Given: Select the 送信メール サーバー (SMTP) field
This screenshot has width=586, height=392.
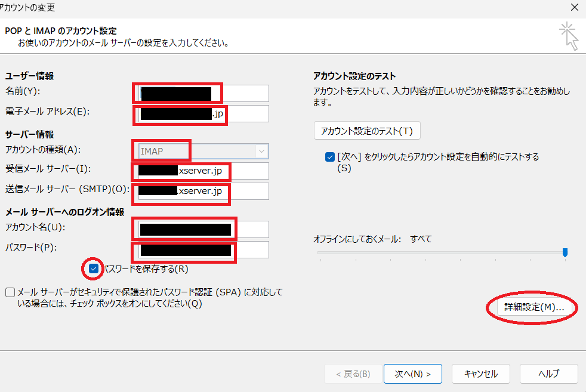Looking at the screenshot, I should (202, 192).
